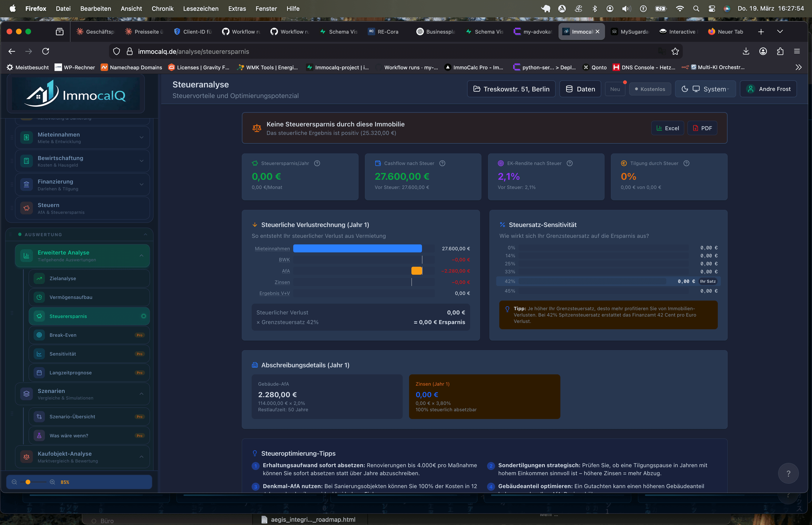
Task: Click the zoom-in magnifier in the sidebar
Action: point(52,482)
